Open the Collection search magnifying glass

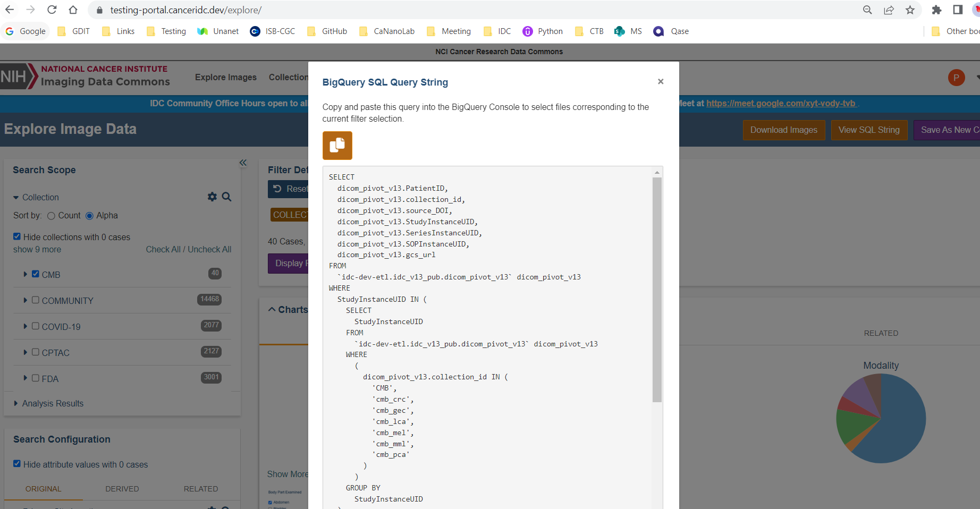[x=227, y=197]
